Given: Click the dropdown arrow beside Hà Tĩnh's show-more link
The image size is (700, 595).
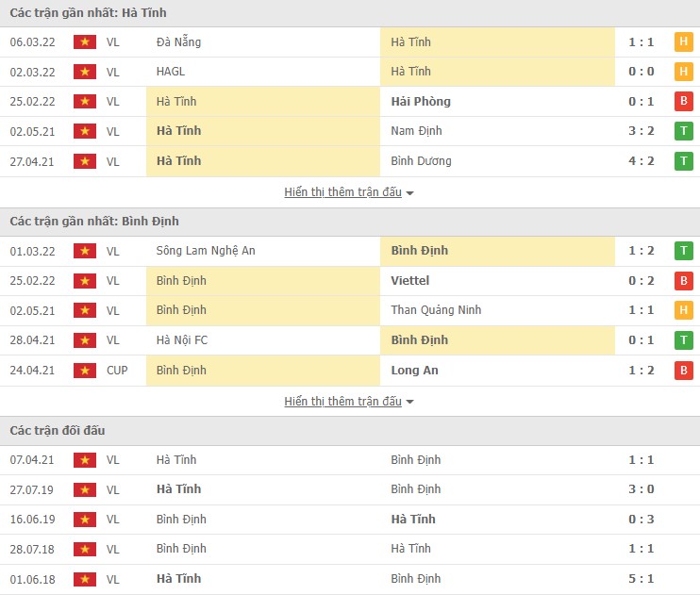Looking at the screenshot, I should pos(410,193).
